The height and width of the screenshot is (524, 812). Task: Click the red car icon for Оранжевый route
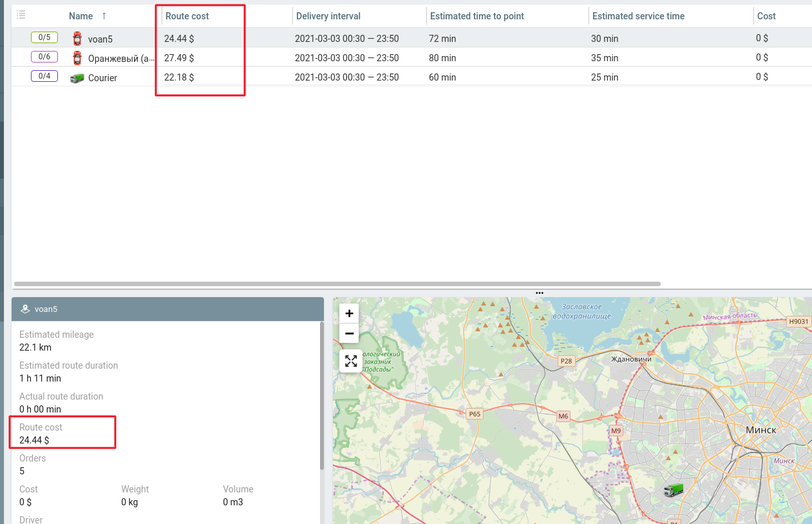(x=77, y=58)
